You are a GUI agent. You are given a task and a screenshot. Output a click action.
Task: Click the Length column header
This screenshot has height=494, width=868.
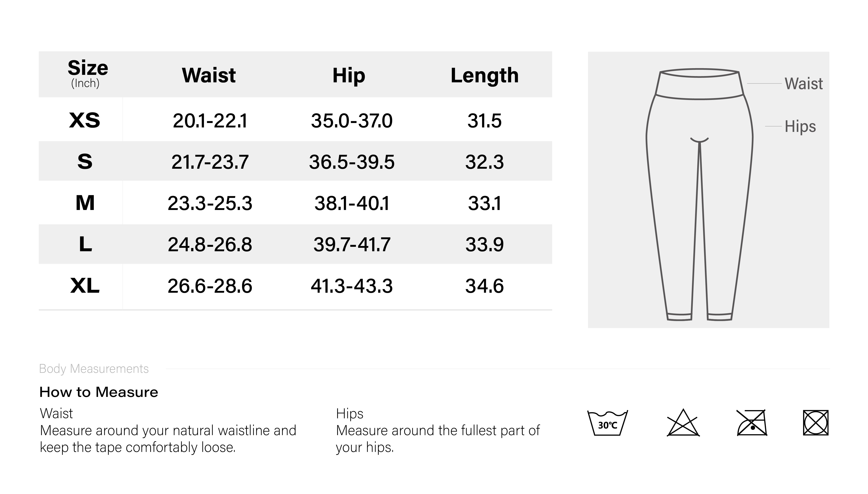pos(484,76)
